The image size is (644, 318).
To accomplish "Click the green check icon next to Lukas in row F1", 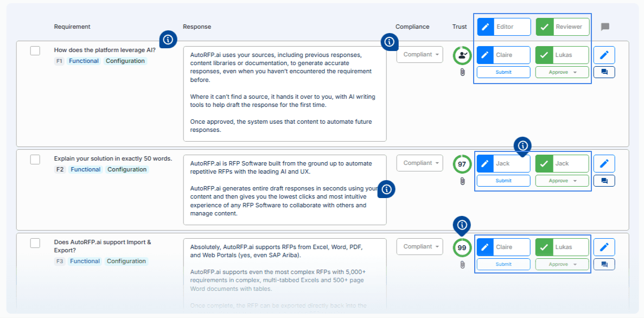I will pos(544,55).
